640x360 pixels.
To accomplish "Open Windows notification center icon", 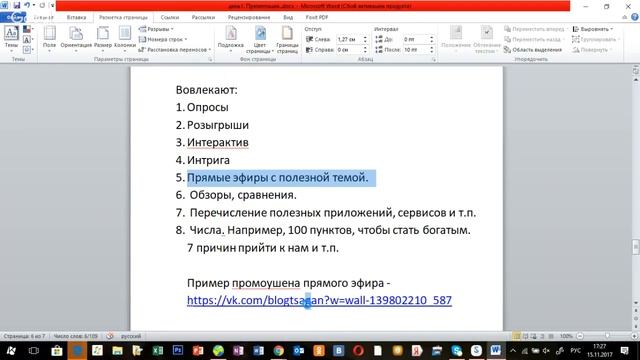I will (x=624, y=351).
